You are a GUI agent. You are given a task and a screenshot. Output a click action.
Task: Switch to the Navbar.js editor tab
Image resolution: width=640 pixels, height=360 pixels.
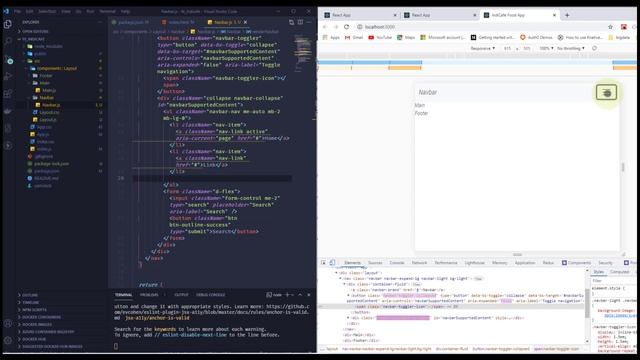(227, 22)
